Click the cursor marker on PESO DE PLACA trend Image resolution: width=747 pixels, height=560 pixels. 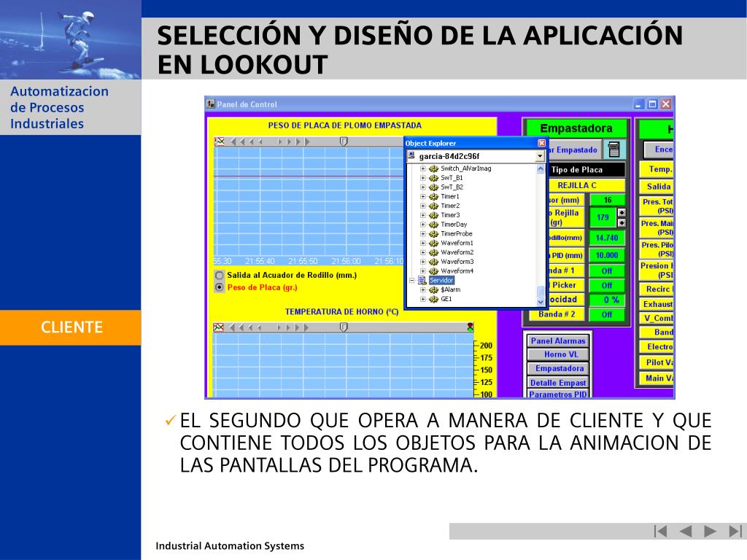click(344, 141)
